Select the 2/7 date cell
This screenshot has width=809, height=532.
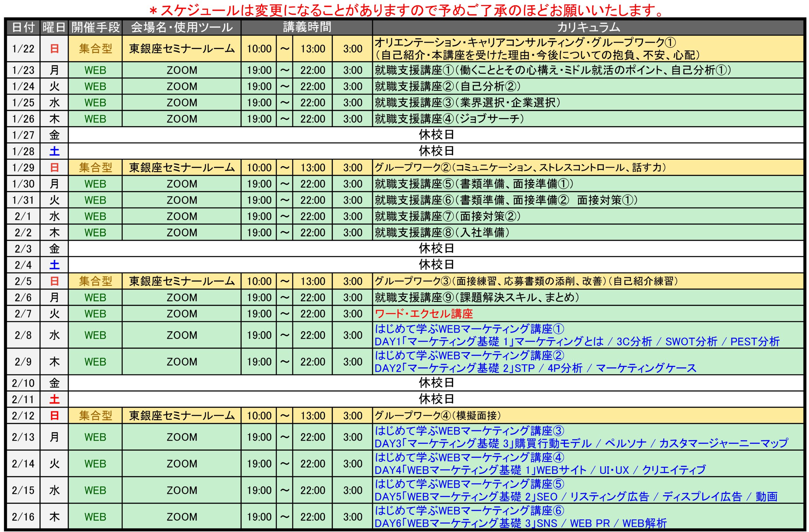point(23,314)
